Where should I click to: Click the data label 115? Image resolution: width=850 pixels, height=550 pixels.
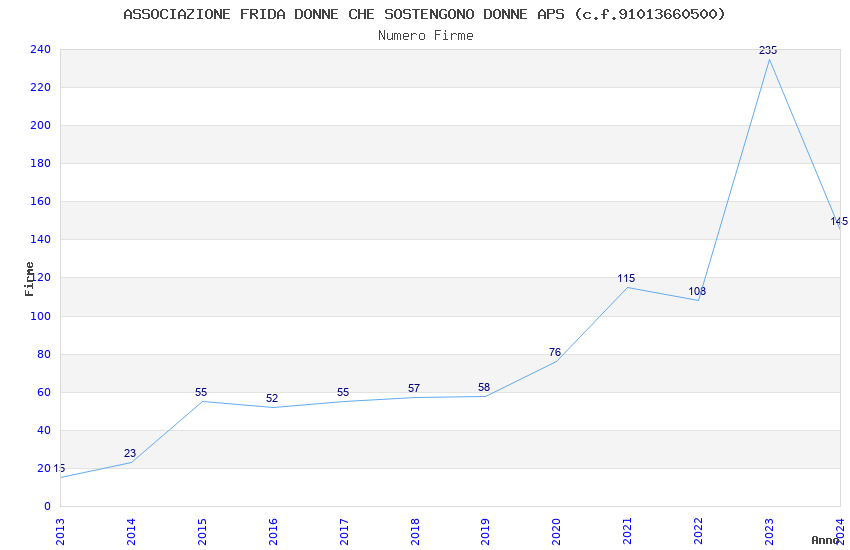click(x=626, y=279)
